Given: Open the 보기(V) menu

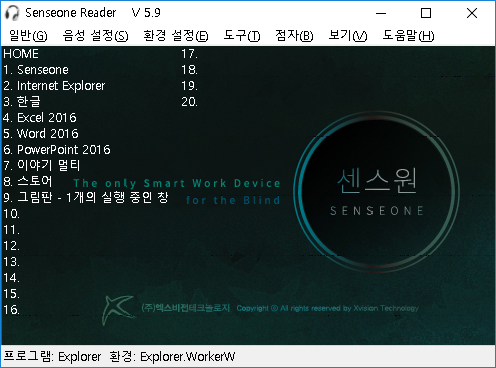Looking at the screenshot, I should (348, 36).
